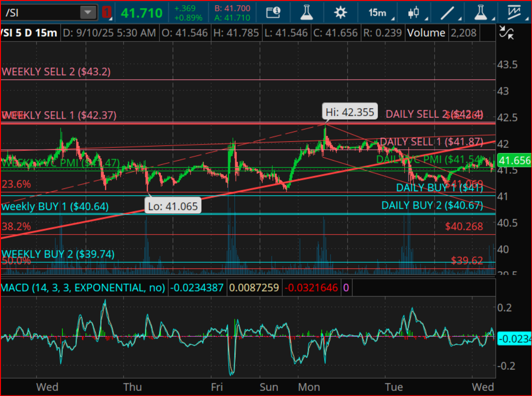This screenshot has height=396, width=532.
Task: Open the 15m timeframe selector
Action: point(378,13)
